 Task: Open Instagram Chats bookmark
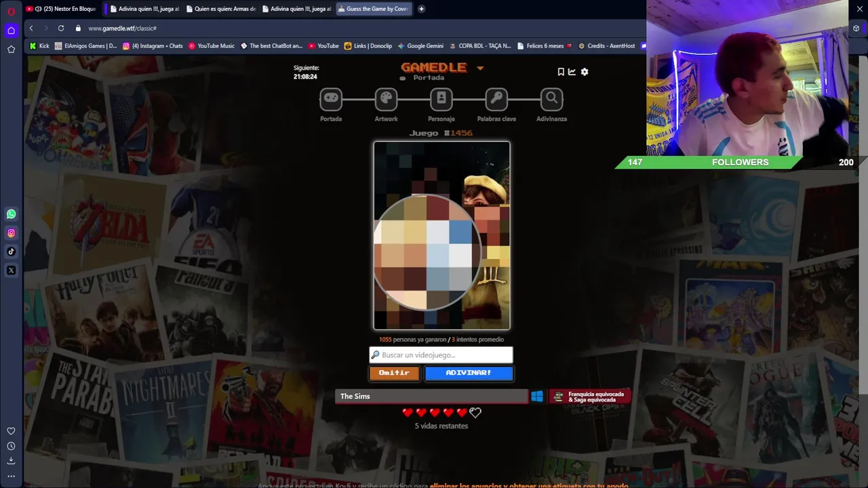153,46
